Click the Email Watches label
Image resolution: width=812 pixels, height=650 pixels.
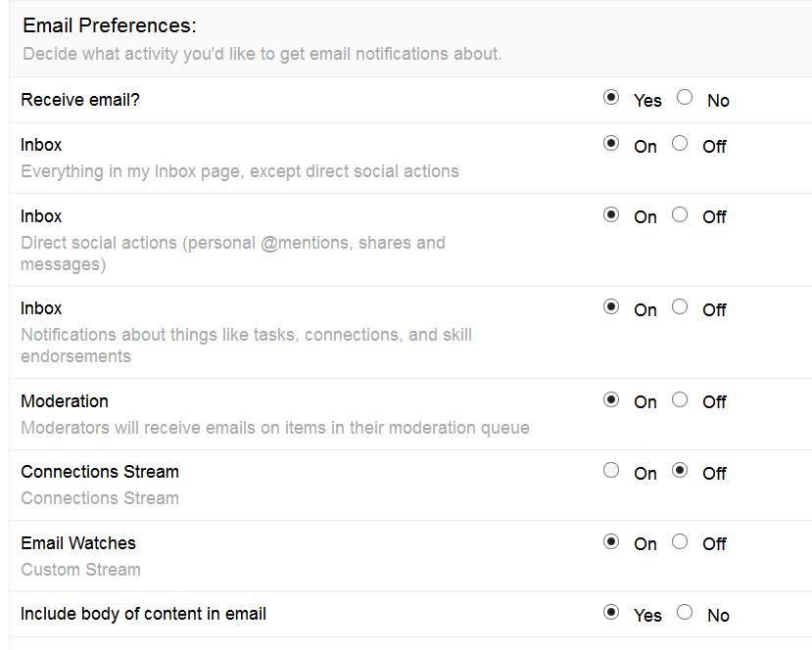click(x=78, y=543)
